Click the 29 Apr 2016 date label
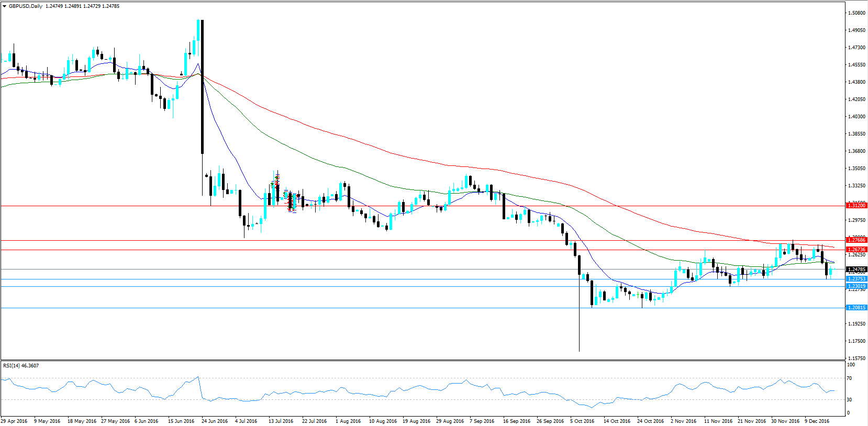This screenshot has height=426, width=868. (14, 421)
